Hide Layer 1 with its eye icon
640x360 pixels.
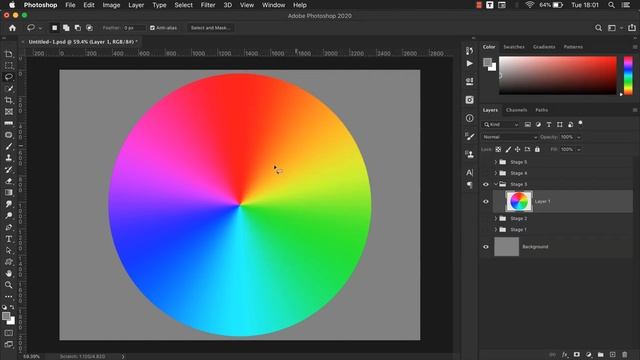(486, 201)
